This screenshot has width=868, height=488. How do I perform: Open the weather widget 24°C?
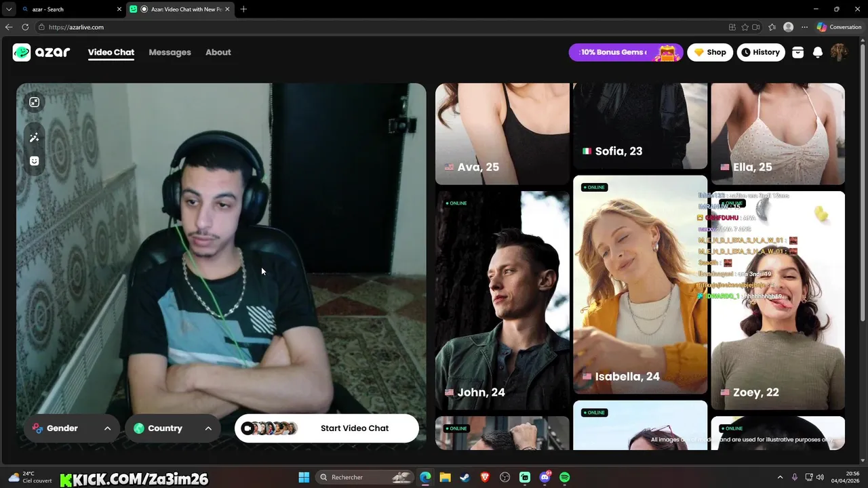[30, 477]
